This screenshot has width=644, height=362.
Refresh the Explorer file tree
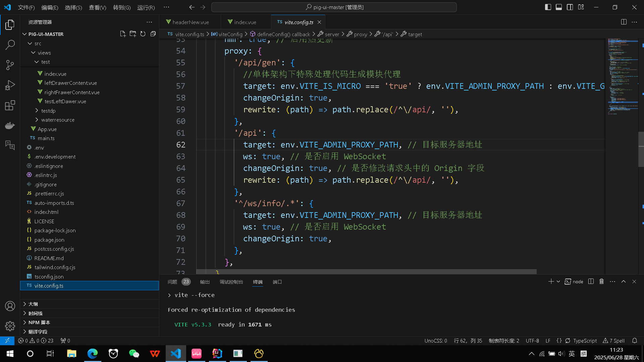143,34
